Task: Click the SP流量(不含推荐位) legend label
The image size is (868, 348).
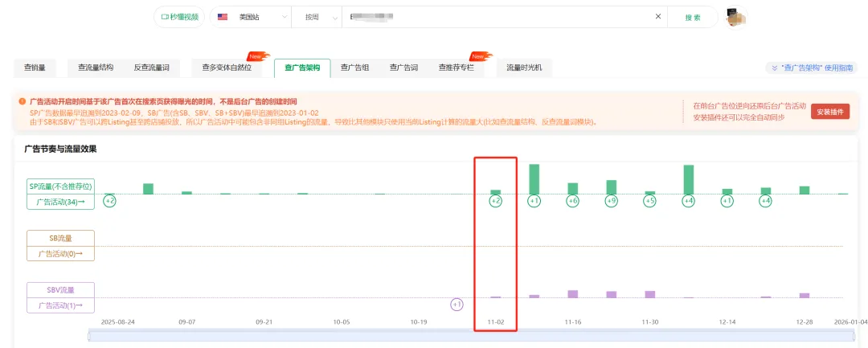Action: (x=61, y=186)
